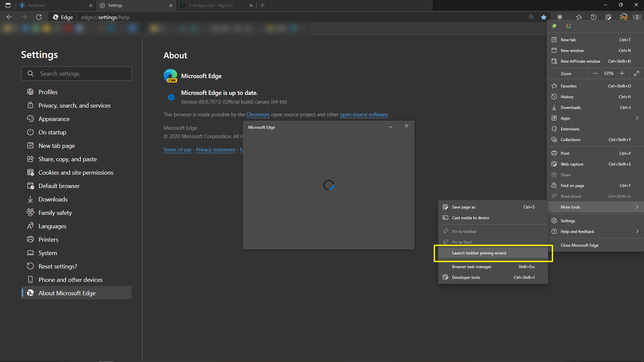
Task: Close the Settings tab
Action: click(171, 5)
